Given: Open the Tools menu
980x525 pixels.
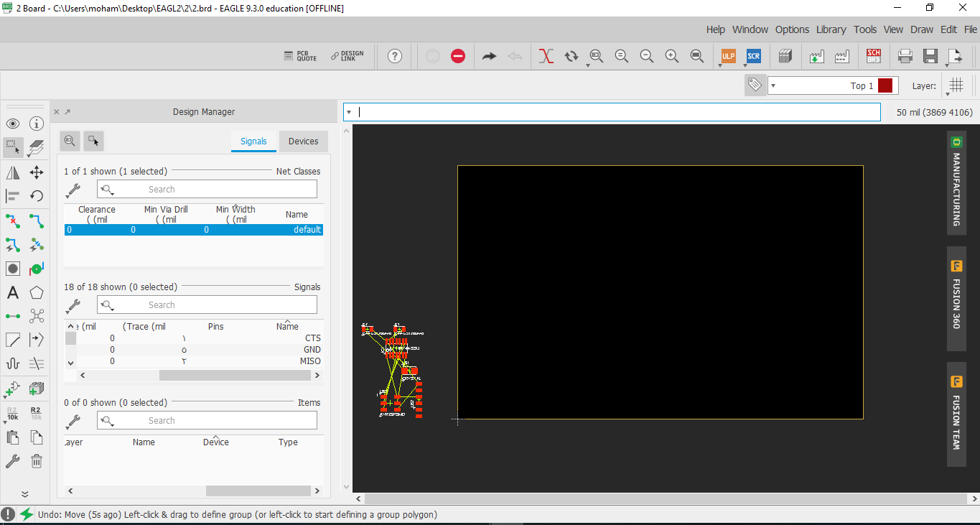Looking at the screenshot, I should click(x=865, y=29).
